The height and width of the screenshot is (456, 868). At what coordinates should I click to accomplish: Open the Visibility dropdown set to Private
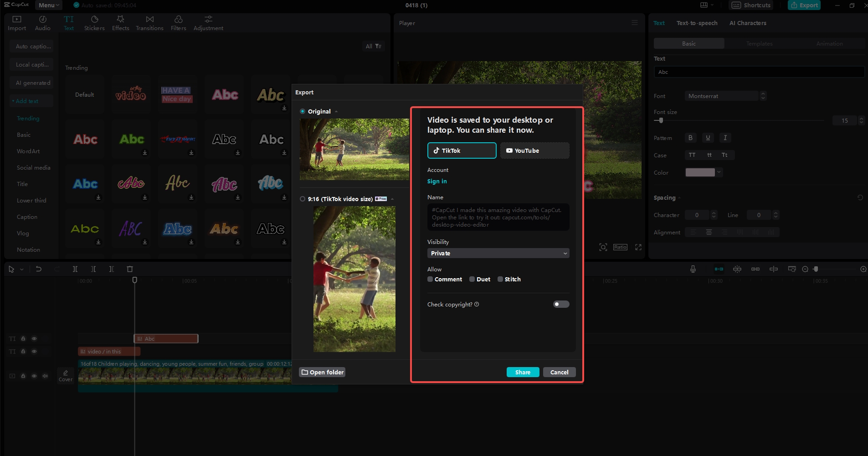click(x=498, y=253)
